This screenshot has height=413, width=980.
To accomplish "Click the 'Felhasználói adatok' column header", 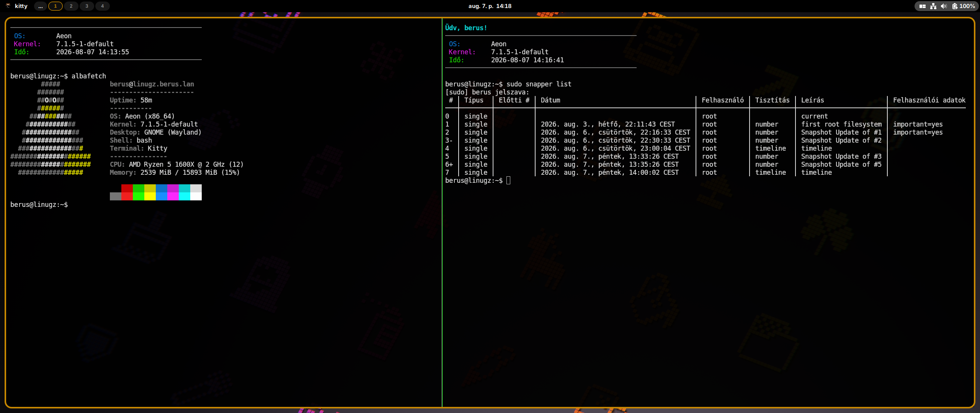I will (x=929, y=100).
